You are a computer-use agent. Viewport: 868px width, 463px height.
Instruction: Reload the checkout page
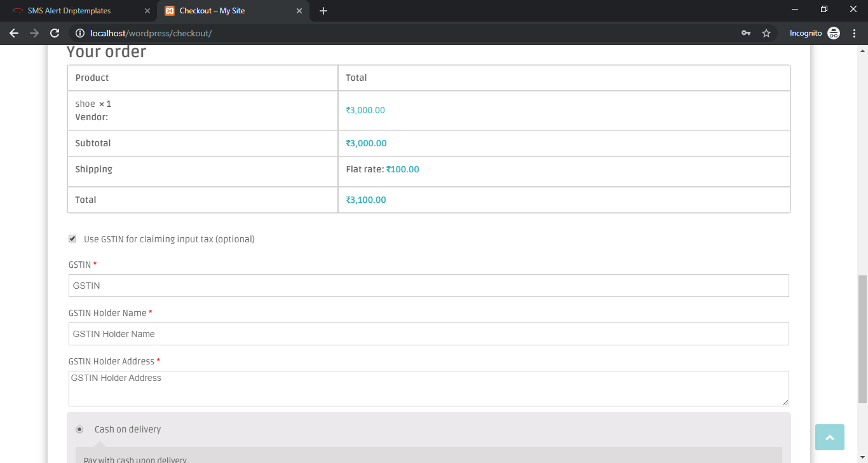(55, 33)
